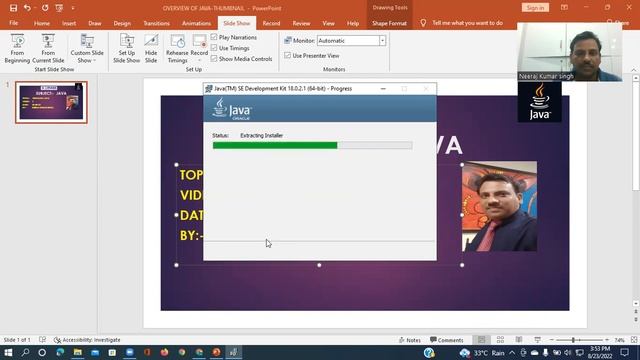Click the zoom in plus button
This screenshot has width=640, height=360.
click(x=607, y=340)
